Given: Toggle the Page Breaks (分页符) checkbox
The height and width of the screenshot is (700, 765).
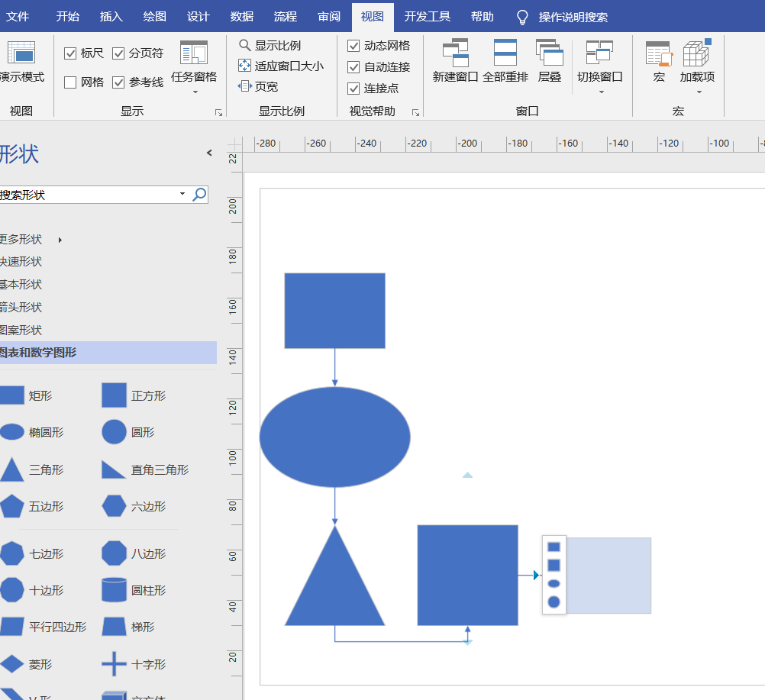Looking at the screenshot, I should tap(118, 53).
